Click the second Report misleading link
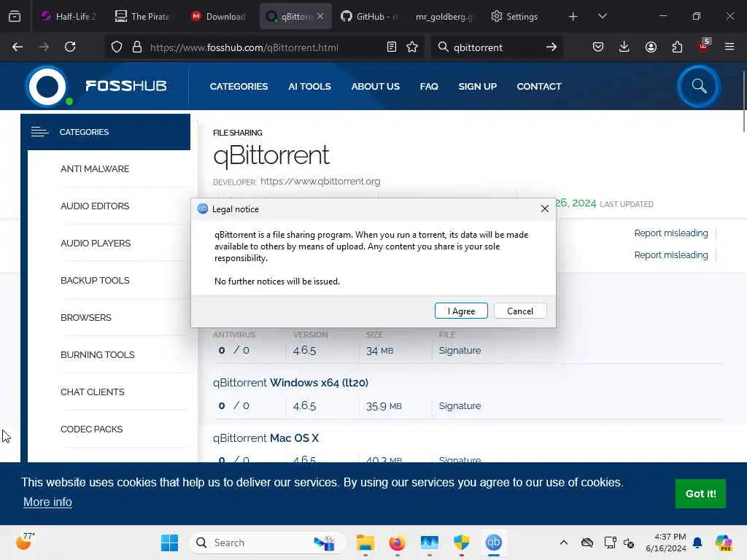The height and width of the screenshot is (560, 747). pyautogui.click(x=671, y=254)
